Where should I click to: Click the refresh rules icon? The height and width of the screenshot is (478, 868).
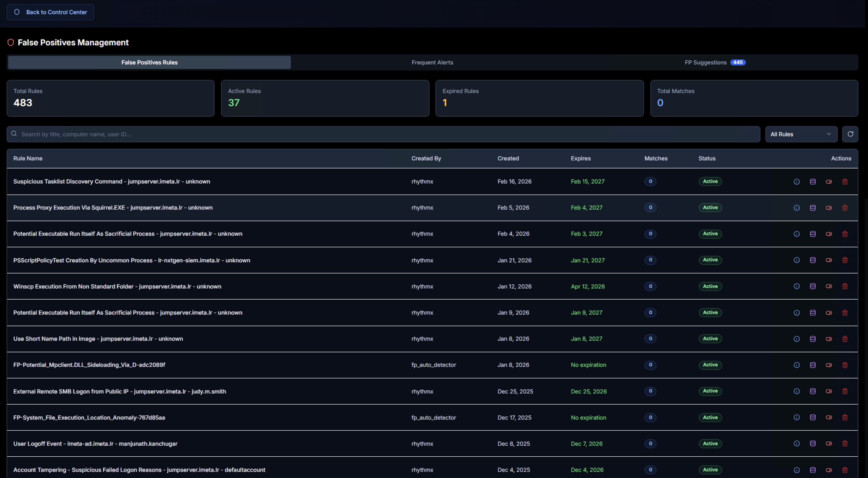[850, 134]
